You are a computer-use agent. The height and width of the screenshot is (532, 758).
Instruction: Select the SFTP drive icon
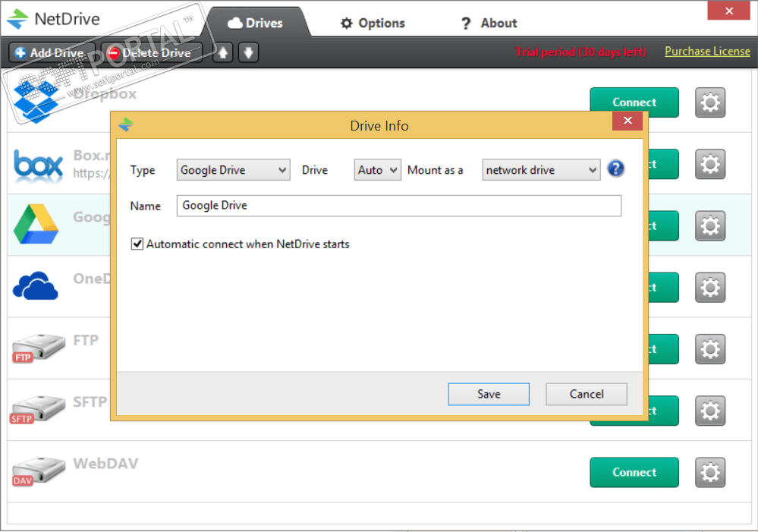(37, 410)
